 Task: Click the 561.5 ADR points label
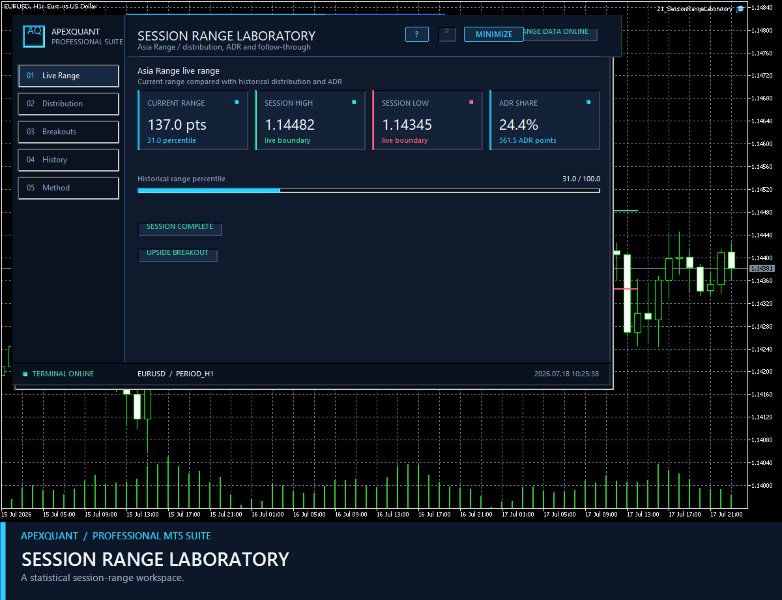click(x=528, y=141)
